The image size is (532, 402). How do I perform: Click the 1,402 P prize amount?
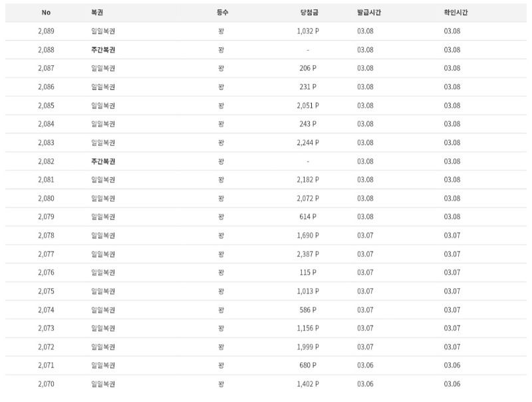coord(308,385)
